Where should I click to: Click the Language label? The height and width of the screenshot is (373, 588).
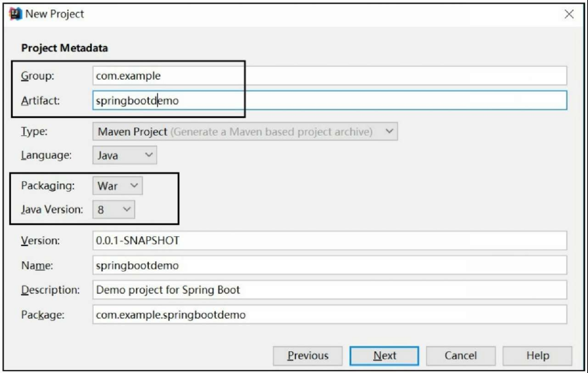coord(46,155)
